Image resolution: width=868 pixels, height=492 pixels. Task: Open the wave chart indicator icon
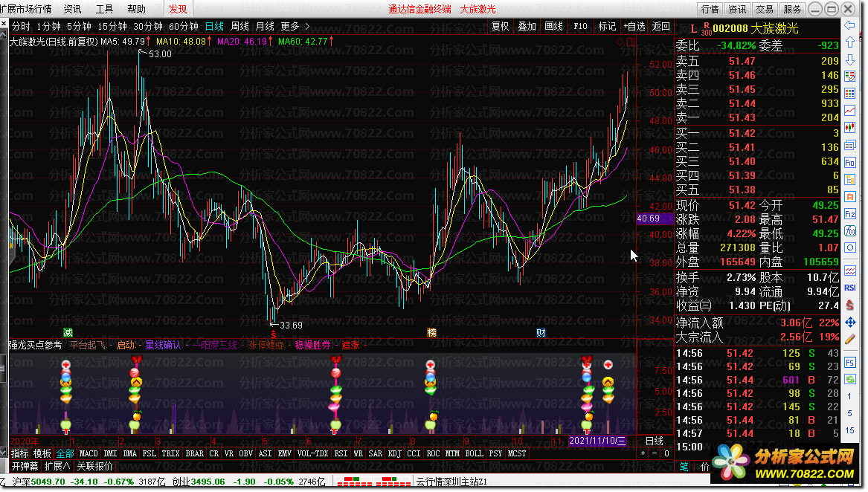(x=849, y=271)
